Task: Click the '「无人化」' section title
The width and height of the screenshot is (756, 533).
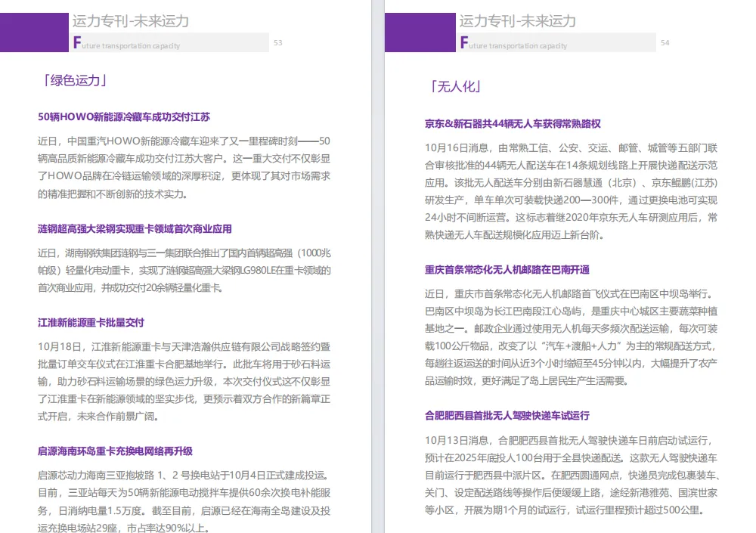Action: point(455,87)
